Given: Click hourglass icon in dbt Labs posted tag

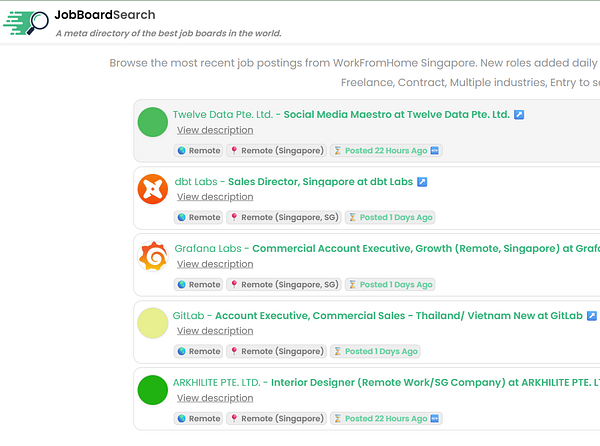Looking at the screenshot, I should (x=352, y=217).
